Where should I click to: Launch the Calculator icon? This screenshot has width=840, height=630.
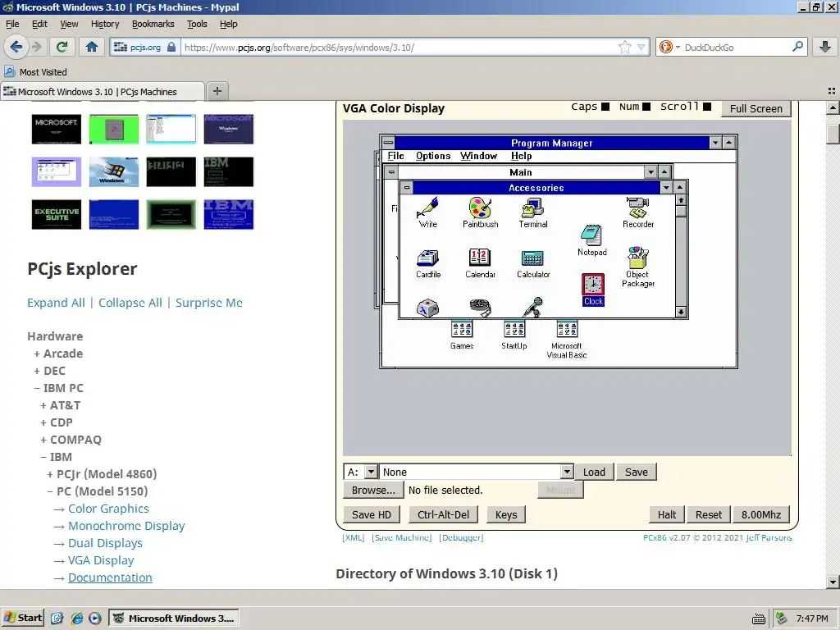[533, 263]
